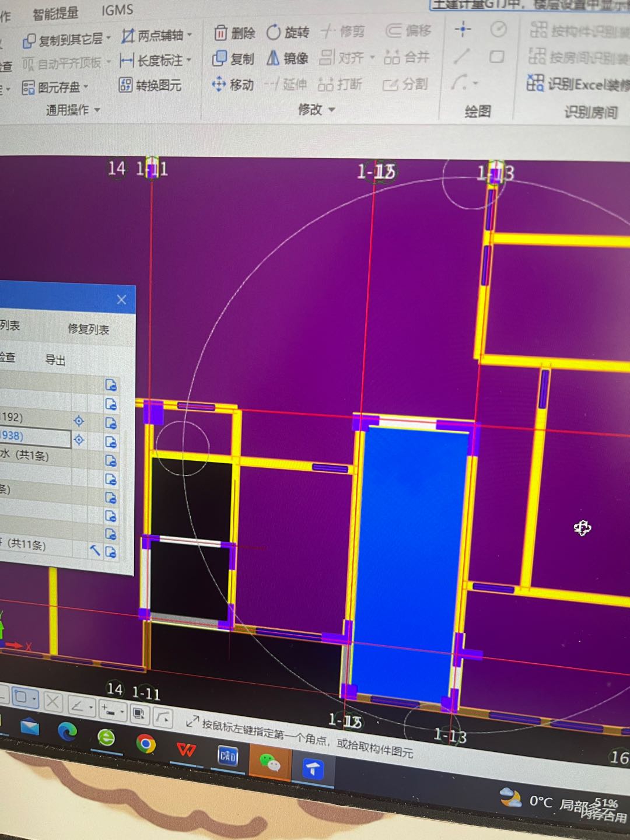This screenshot has width=630, height=840.
Task: Click the repair hammer icon in 共11条 row
Action: [x=95, y=550]
